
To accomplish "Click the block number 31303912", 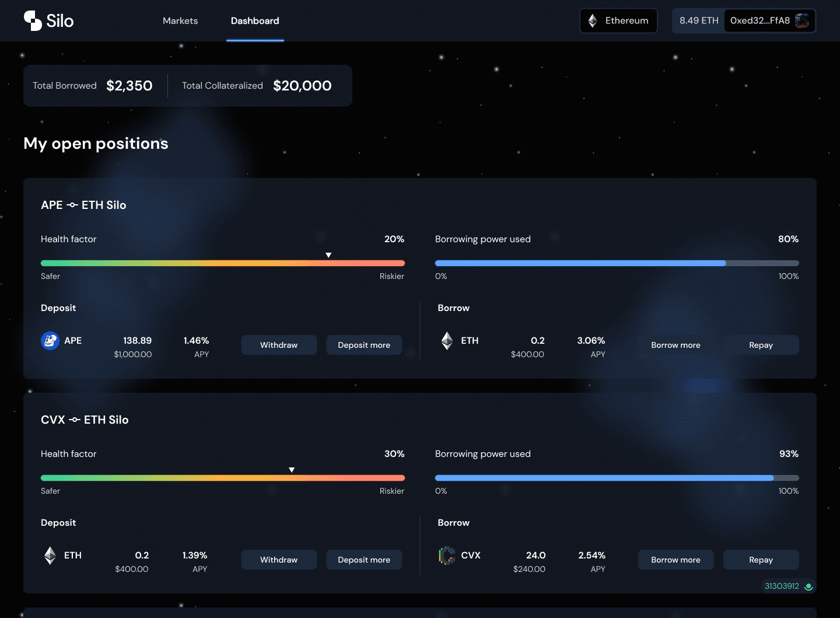I will coord(782,585).
